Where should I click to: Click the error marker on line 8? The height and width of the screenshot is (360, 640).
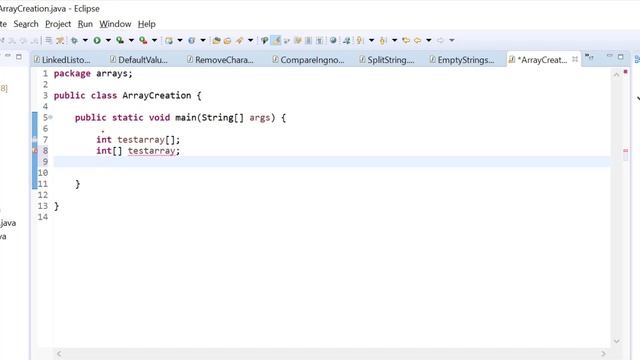point(35,151)
